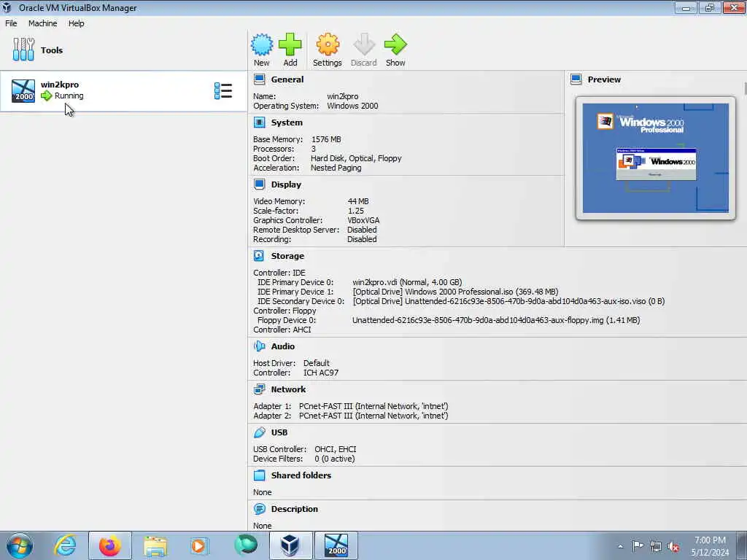
Task: Click the Show desktop button
Action: [743, 545]
